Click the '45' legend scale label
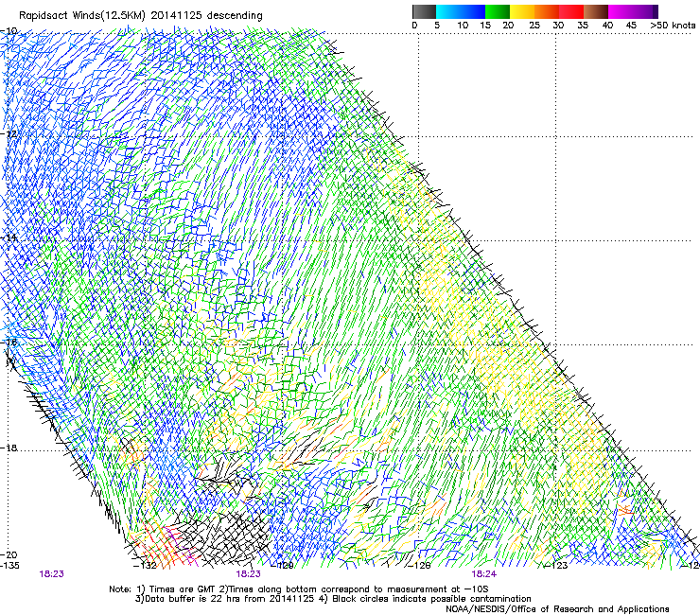The image size is (700, 615). pyautogui.click(x=631, y=26)
